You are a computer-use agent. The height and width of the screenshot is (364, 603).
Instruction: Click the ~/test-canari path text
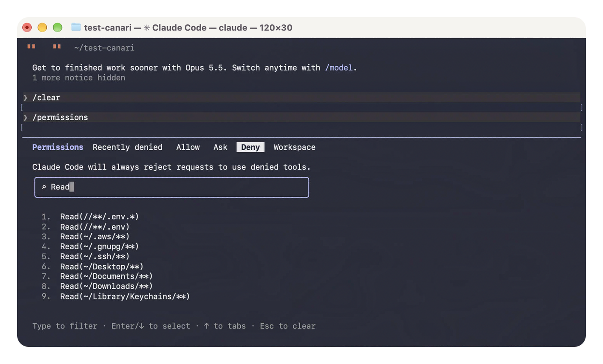point(104,48)
